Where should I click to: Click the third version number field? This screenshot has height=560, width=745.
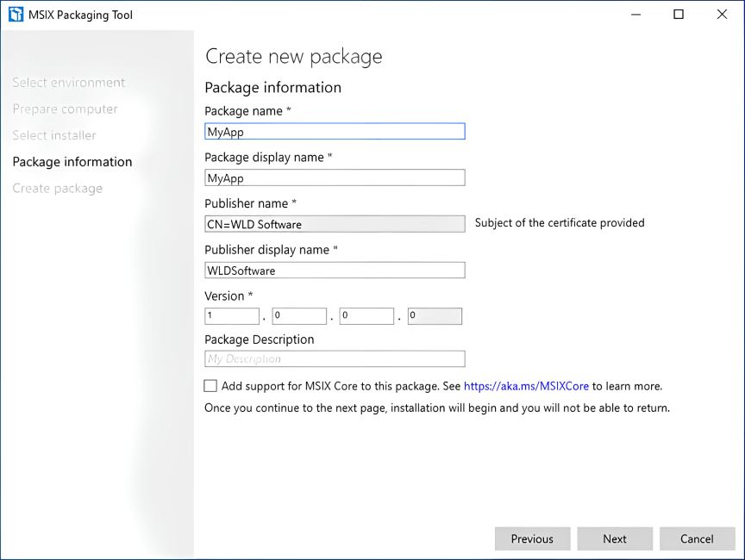366,316
